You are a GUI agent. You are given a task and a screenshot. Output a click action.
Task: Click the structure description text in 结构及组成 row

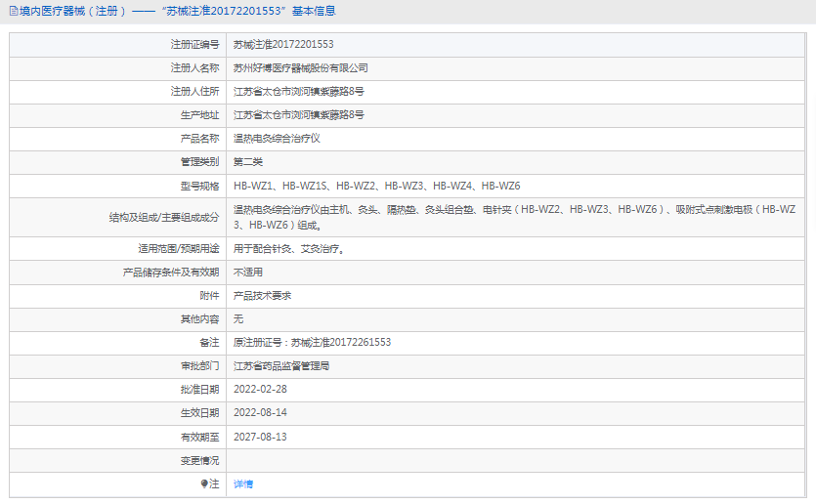(x=515, y=218)
